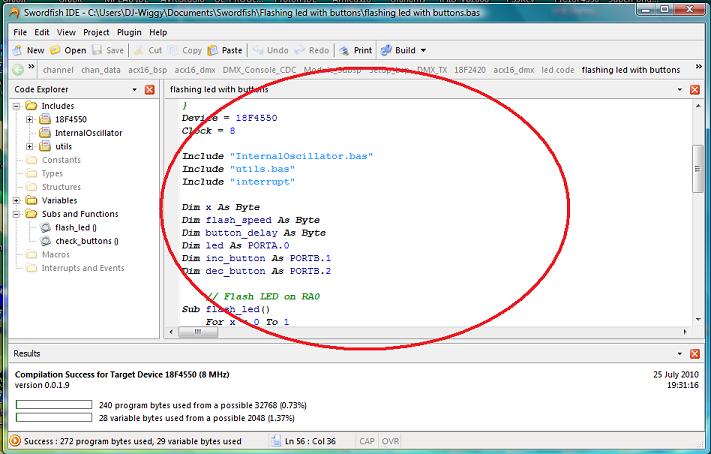
Task: Click the New file toolbar icon
Action: click(17, 50)
